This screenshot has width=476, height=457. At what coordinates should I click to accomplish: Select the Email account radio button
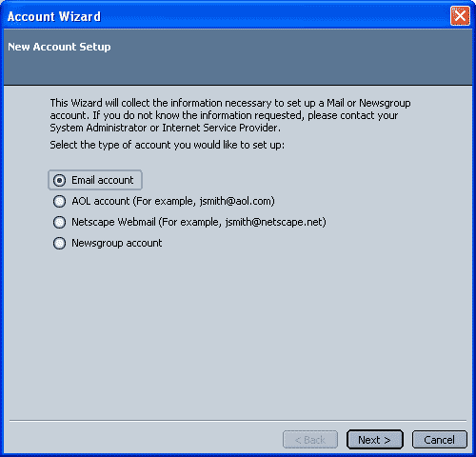coord(59,180)
